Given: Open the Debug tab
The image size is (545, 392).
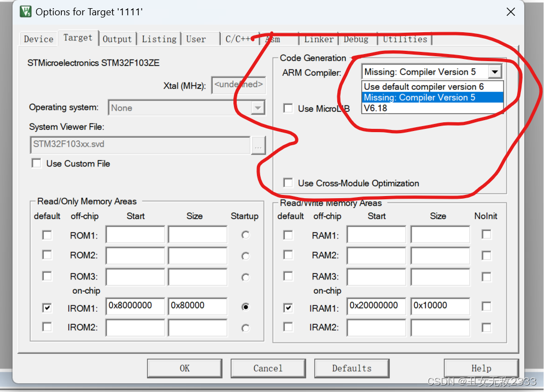Looking at the screenshot, I should click(x=358, y=39).
